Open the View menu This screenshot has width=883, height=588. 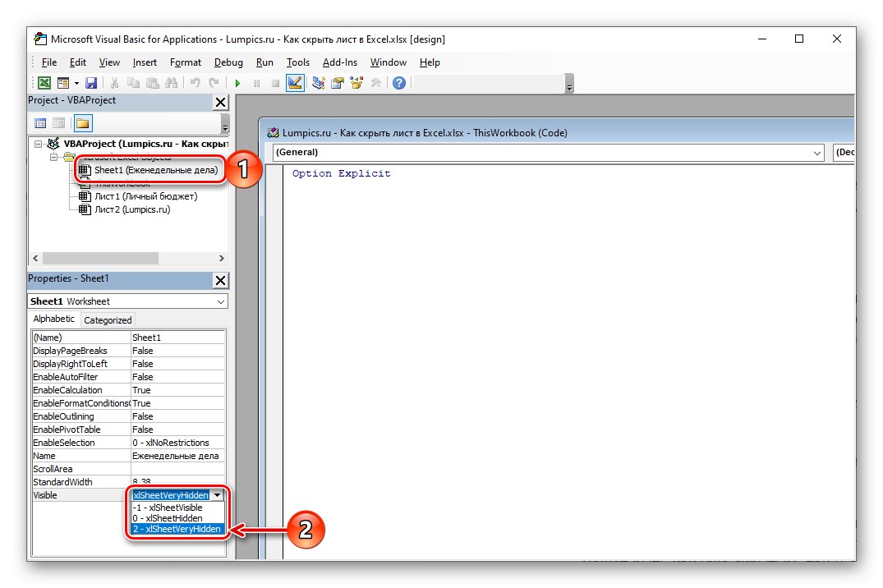109,62
